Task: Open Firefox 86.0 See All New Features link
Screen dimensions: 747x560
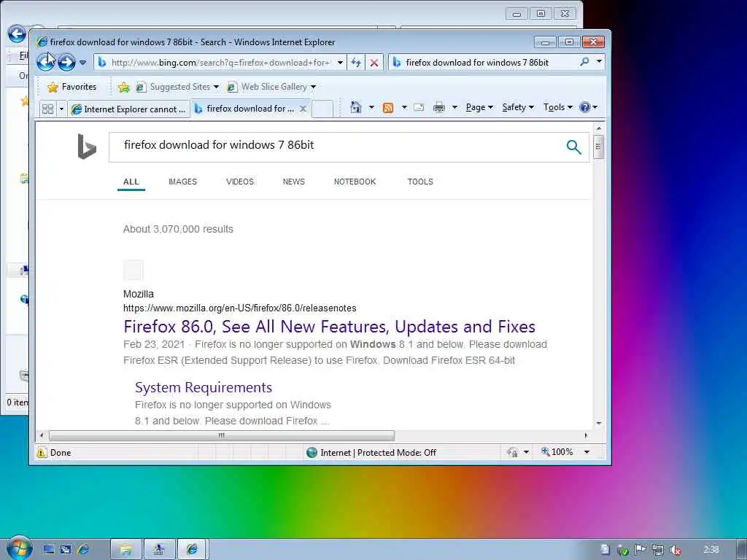Action: pyautogui.click(x=329, y=327)
